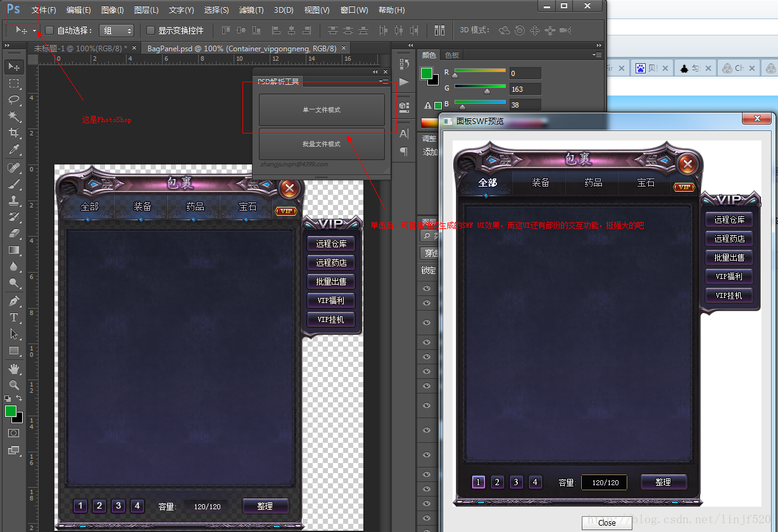Click page 2 button in SWF preview
This screenshot has width=778, height=532.
point(498,483)
